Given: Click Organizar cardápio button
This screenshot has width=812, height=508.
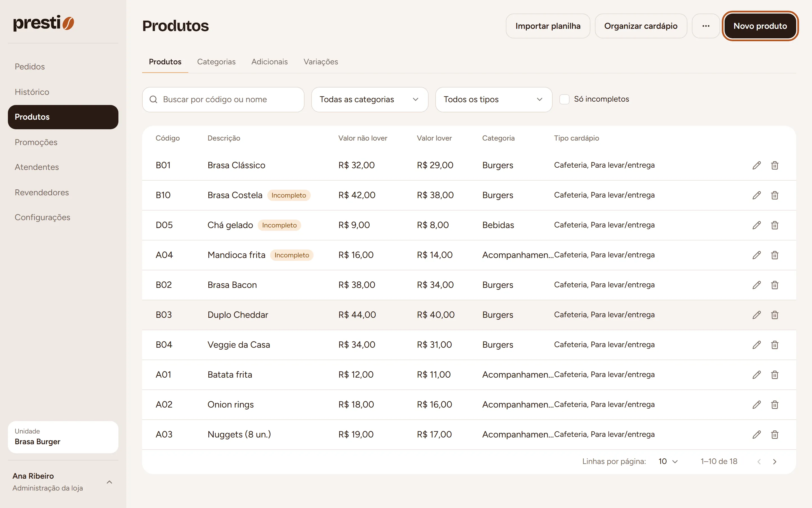Looking at the screenshot, I should [x=641, y=26].
